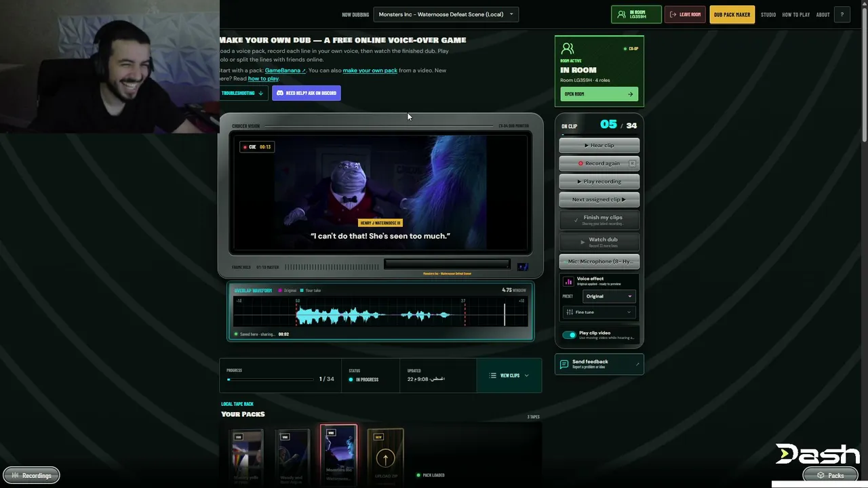Open the Dub Pack Maker
The image size is (868, 488).
point(732,14)
